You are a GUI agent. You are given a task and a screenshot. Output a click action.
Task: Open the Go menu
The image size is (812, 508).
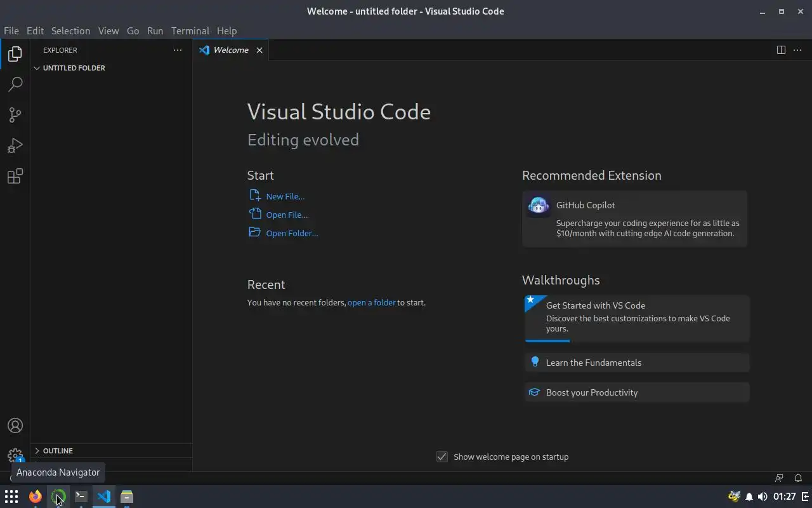tap(133, 30)
